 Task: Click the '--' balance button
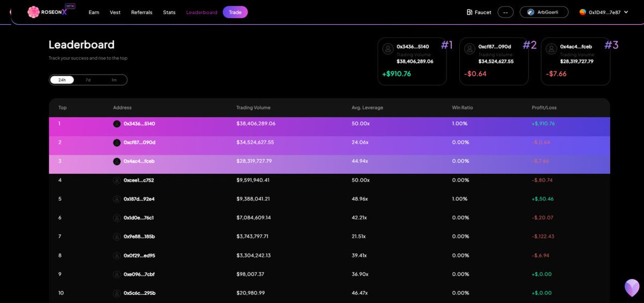pyautogui.click(x=506, y=12)
